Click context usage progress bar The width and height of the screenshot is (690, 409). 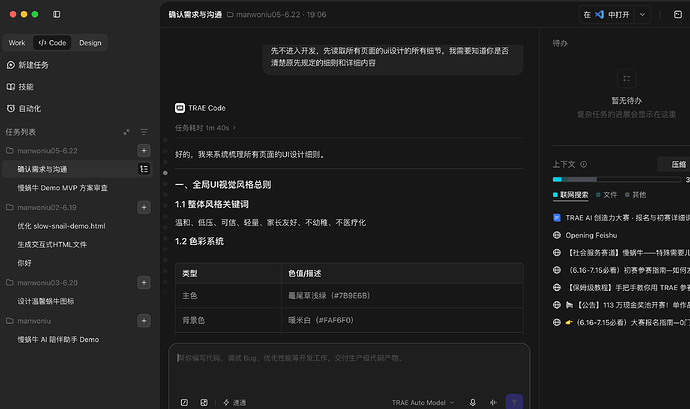coord(617,179)
